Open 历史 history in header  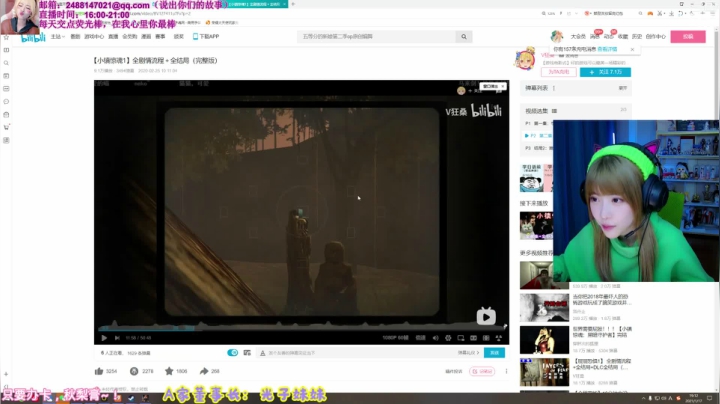pyautogui.click(x=636, y=36)
